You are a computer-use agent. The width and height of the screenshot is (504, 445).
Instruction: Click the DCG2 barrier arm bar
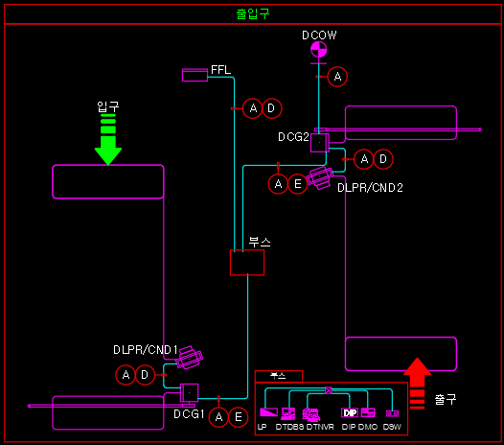click(398, 129)
